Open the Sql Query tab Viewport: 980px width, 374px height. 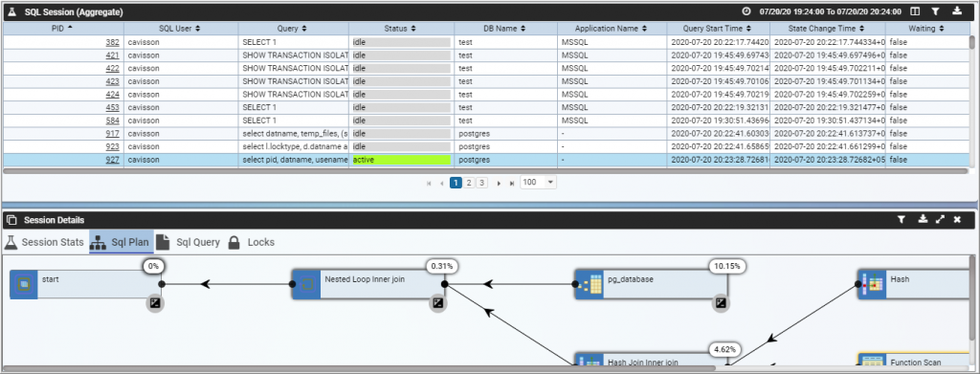pyautogui.click(x=189, y=242)
